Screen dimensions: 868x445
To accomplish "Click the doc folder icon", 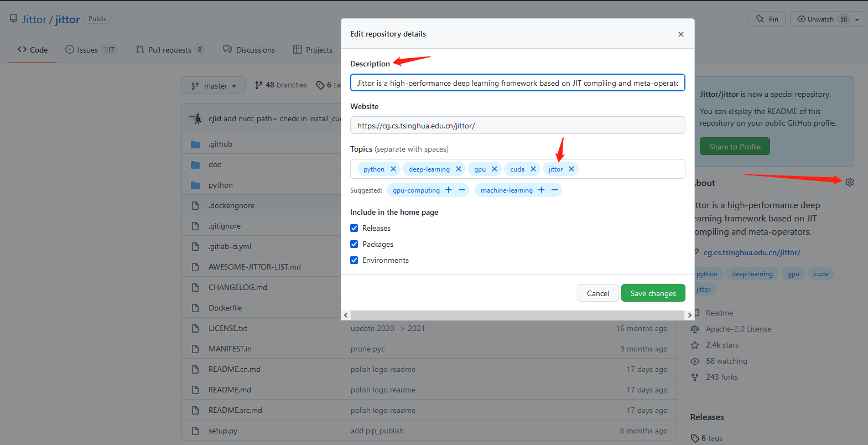I will [x=195, y=165].
